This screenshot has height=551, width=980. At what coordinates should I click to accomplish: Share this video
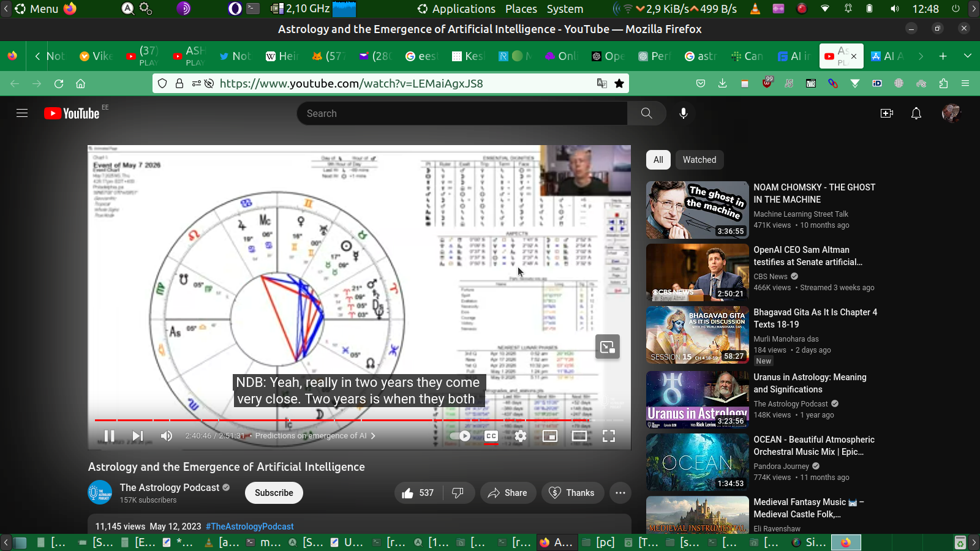click(508, 493)
